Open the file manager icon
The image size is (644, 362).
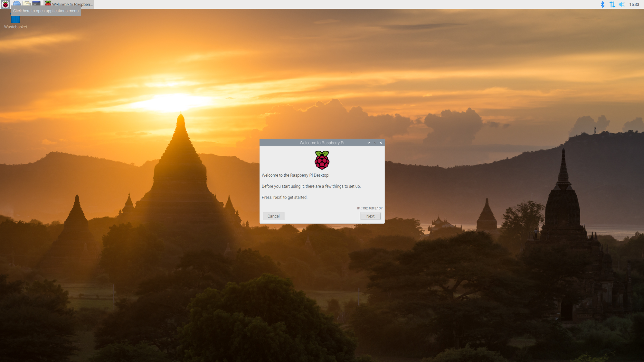(x=26, y=5)
